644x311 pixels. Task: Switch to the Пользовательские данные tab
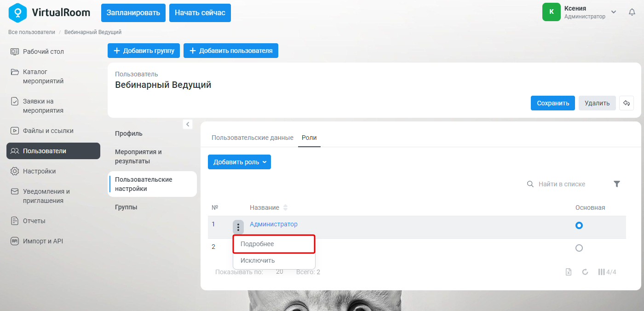[x=253, y=138]
